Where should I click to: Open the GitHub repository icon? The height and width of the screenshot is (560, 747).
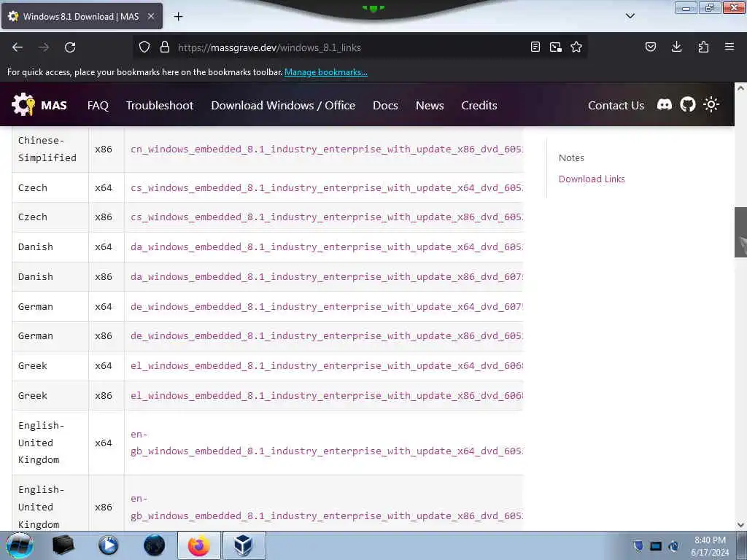tap(687, 104)
